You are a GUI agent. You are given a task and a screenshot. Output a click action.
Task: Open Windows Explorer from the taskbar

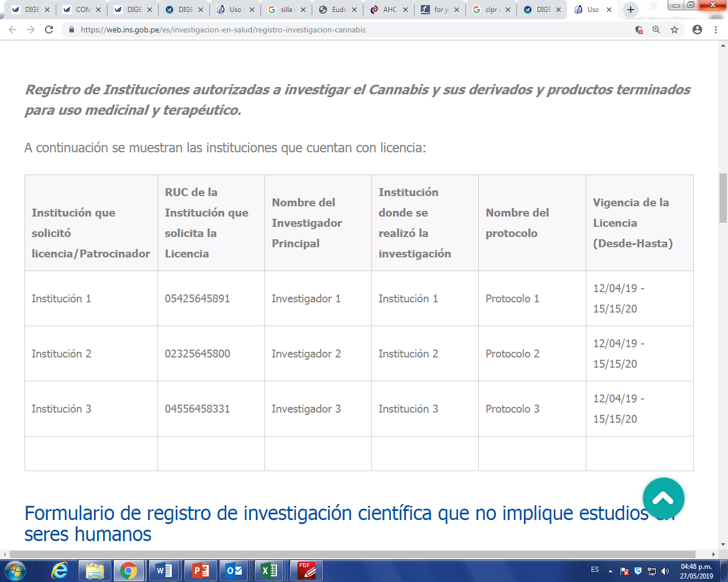click(x=94, y=571)
